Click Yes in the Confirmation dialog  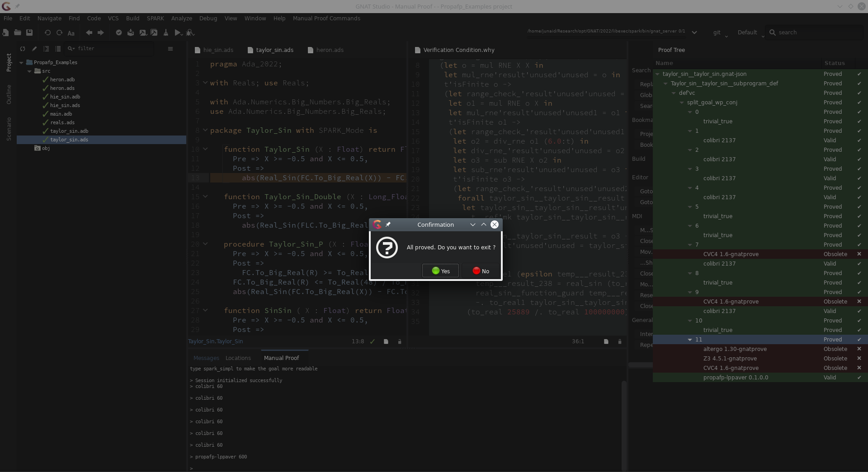(441, 271)
